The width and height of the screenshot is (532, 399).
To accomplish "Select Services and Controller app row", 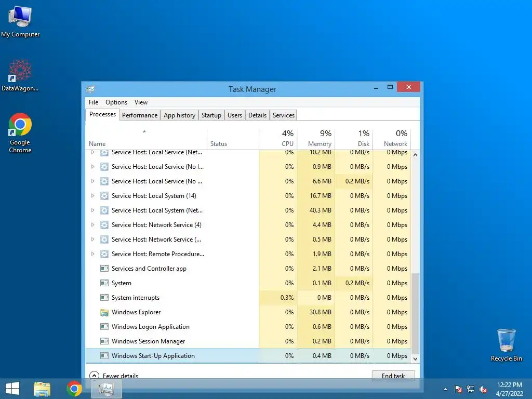I will [248, 269].
